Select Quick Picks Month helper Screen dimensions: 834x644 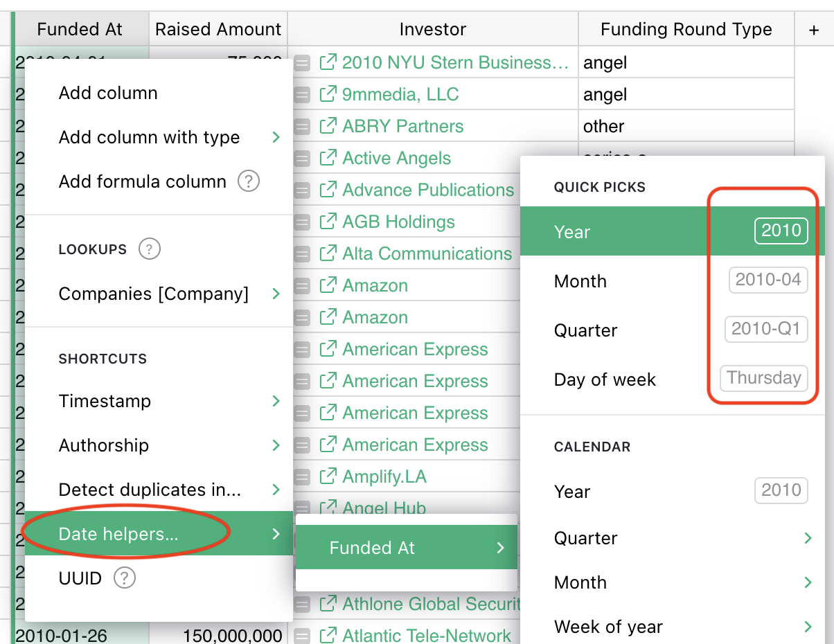click(580, 281)
